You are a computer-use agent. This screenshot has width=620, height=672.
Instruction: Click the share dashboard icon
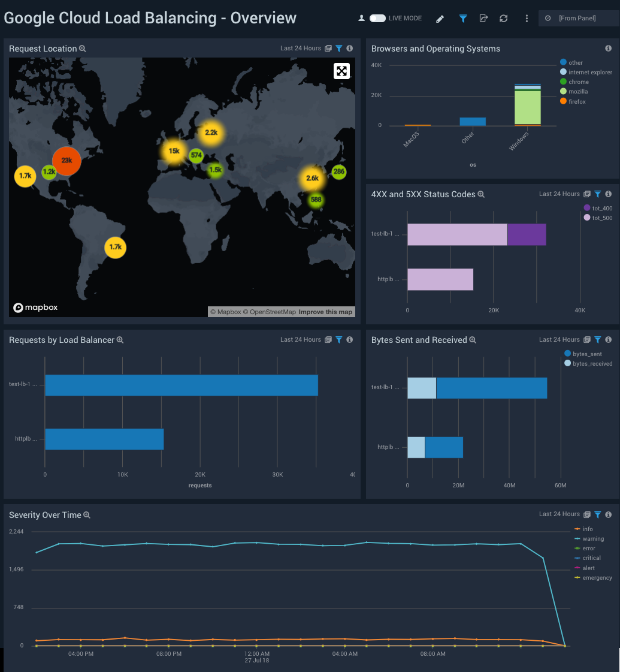pyautogui.click(x=483, y=19)
